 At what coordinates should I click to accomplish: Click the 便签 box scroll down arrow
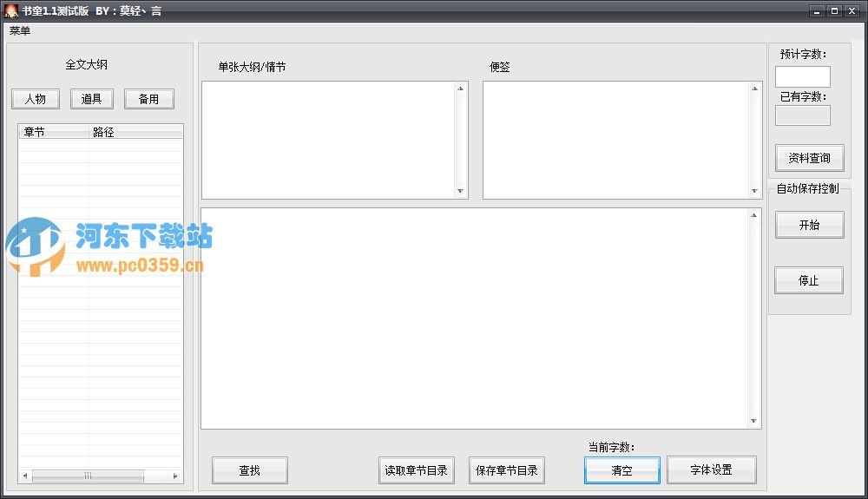pos(754,191)
